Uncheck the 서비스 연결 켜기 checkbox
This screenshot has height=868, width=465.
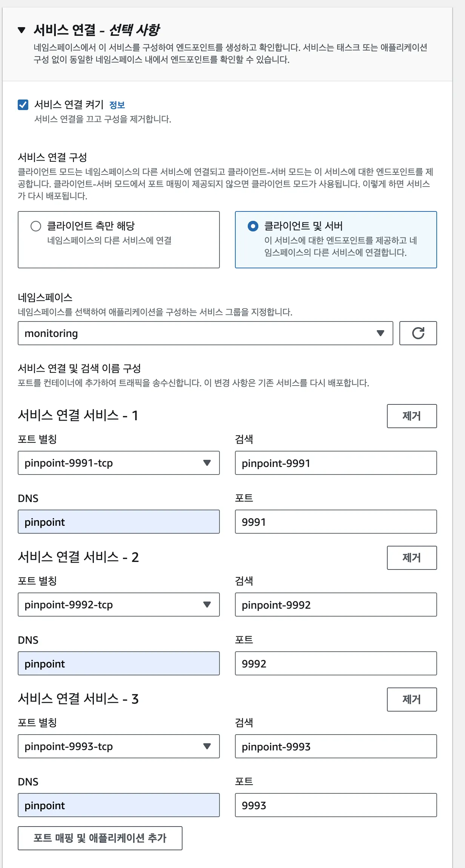coord(23,105)
